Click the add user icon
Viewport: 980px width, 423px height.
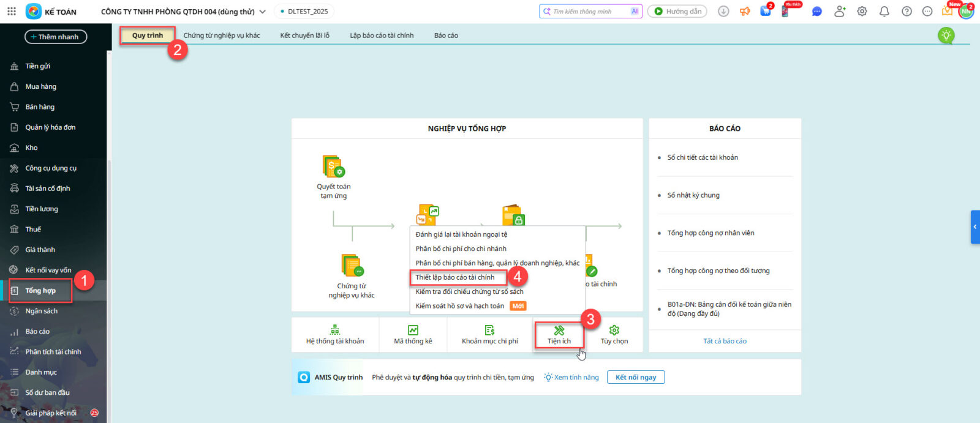click(840, 11)
